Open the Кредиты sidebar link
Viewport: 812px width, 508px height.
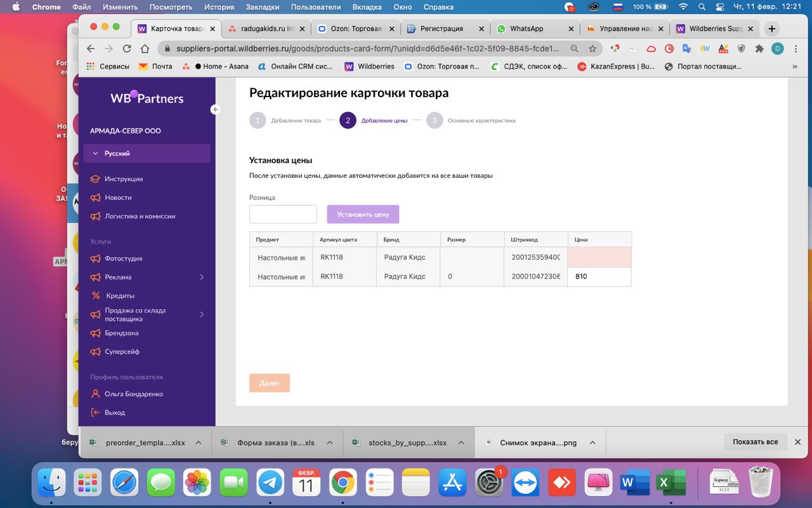(121, 295)
